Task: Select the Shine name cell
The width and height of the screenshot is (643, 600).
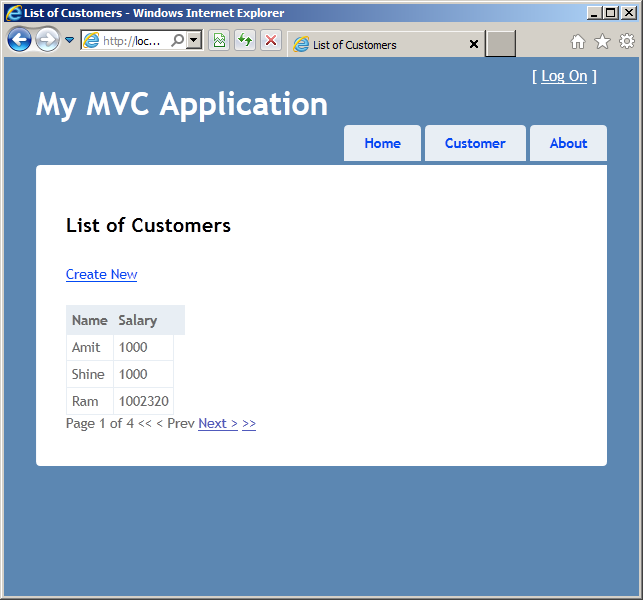Action: pos(90,374)
